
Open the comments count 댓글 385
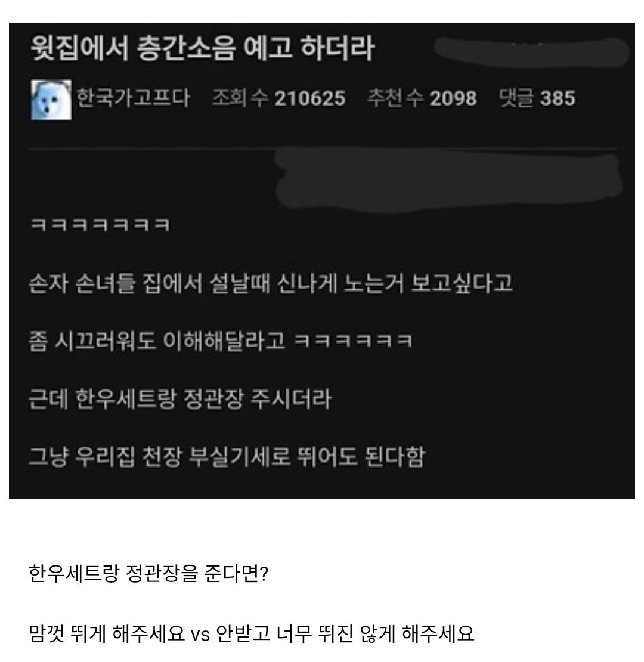pyautogui.click(x=537, y=98)
